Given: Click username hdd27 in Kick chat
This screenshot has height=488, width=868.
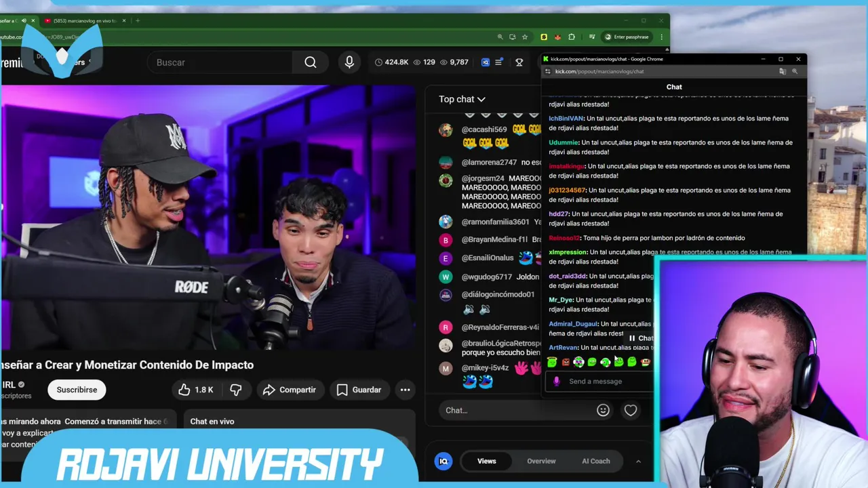Looking at the screenshot, I should tap(558, 214).
